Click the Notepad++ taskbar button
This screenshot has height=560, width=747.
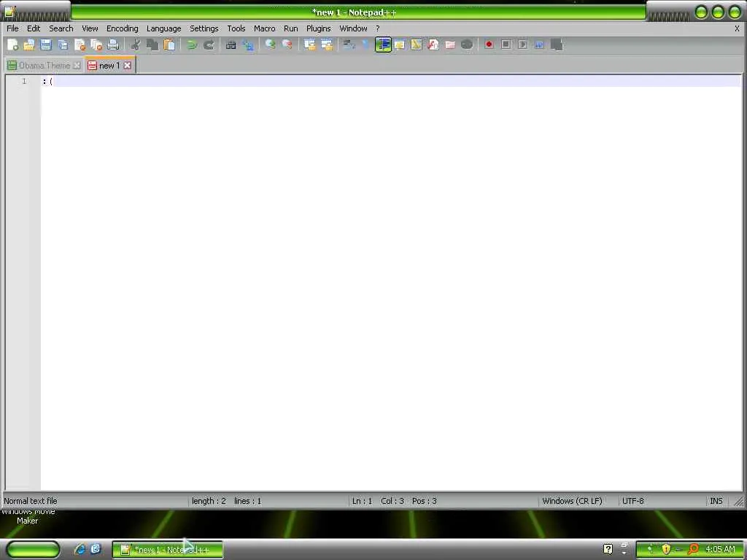tap(167, 550)
